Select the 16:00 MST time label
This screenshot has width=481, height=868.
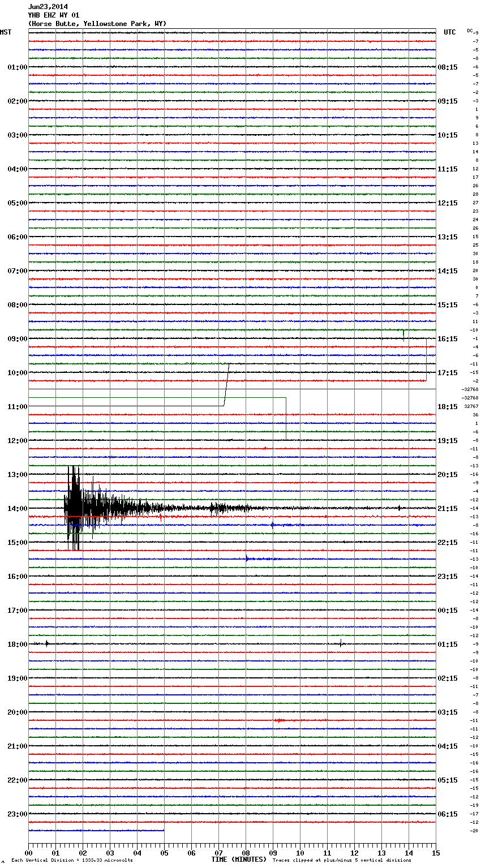[x=17, y=577]
